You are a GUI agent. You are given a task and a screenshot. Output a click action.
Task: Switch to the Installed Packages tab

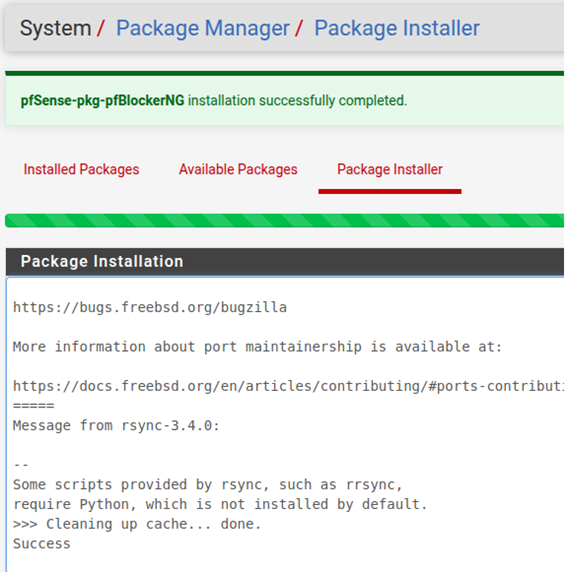click(x=81, y=170)
